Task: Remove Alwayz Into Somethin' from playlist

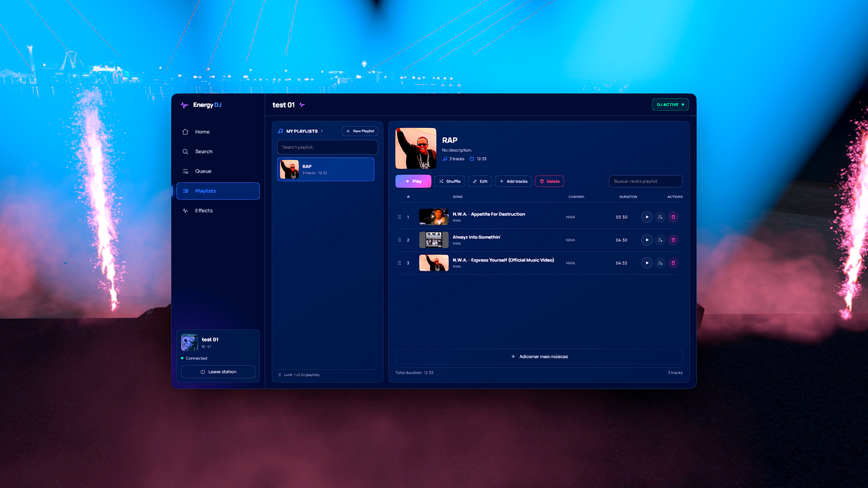Action: [x=673, y=240]
